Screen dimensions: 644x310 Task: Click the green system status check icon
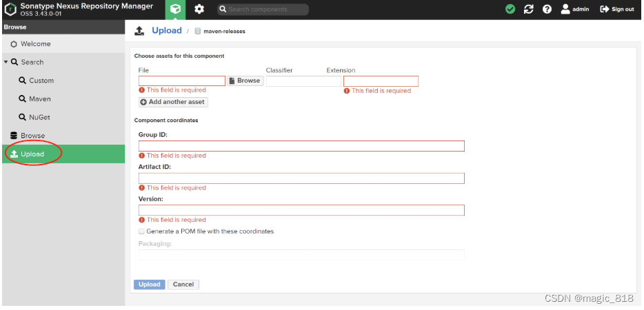510,9
